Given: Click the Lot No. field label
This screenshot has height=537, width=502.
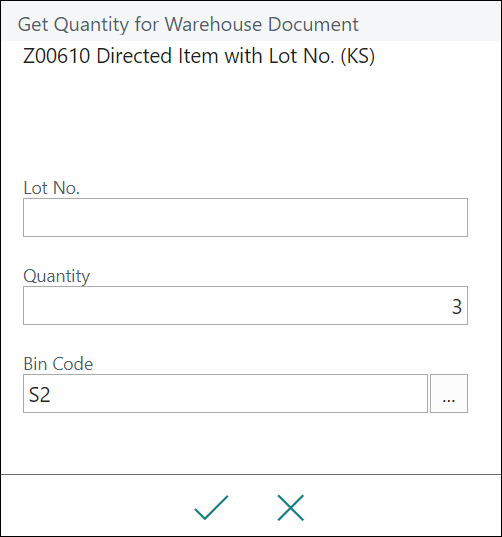Looking at the screenshot, I should click(51, 188).
